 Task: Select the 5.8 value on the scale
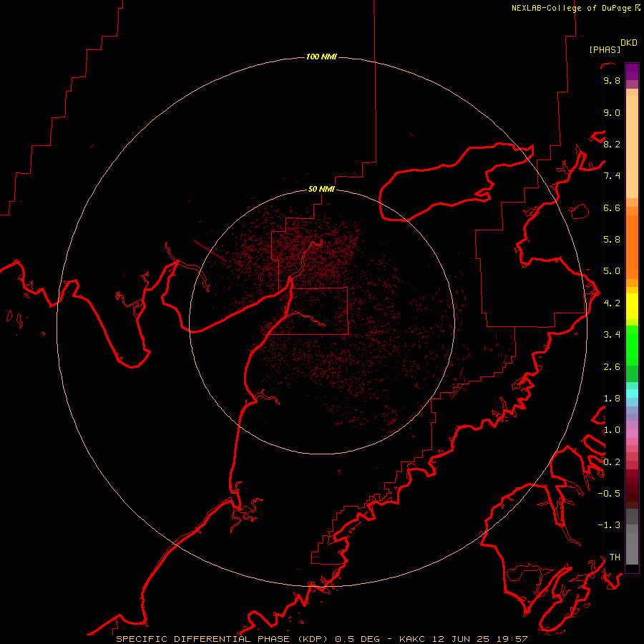[x=612, y=240]
